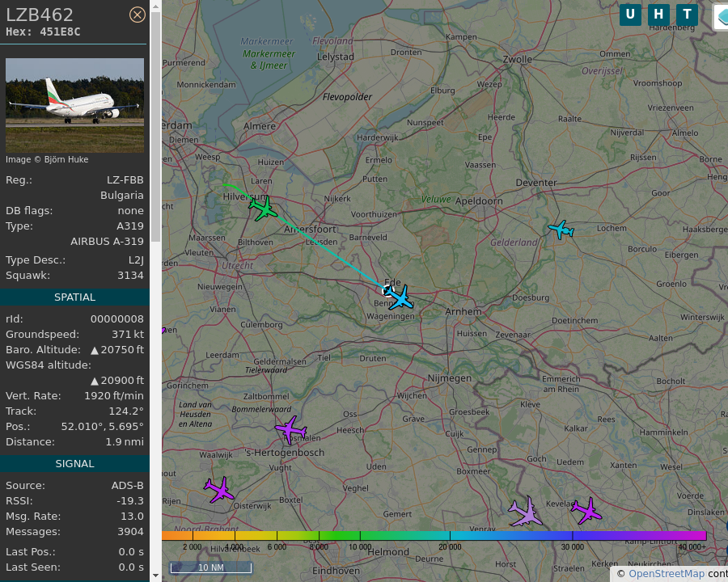Click the callsign LZB462 heading
Screen dimensions: 728x582
tap(40, 15)
